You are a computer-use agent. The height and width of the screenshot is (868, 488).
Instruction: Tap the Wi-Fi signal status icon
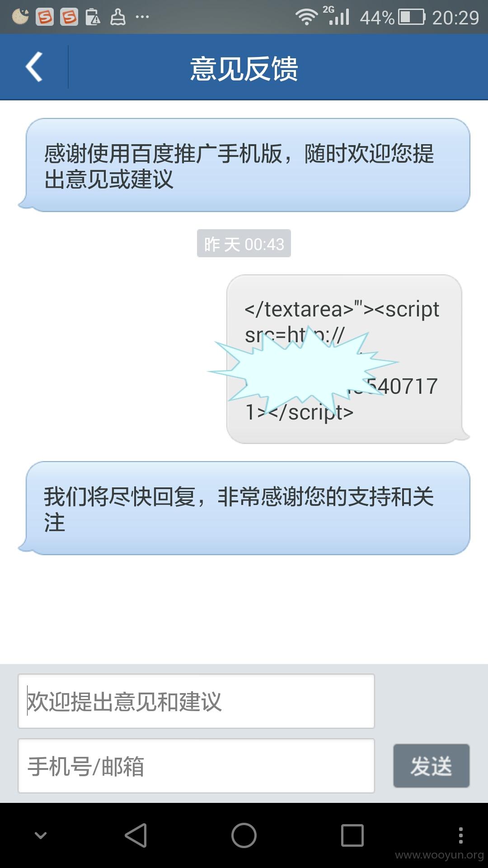pyautogui.click(x=306, y=17)
